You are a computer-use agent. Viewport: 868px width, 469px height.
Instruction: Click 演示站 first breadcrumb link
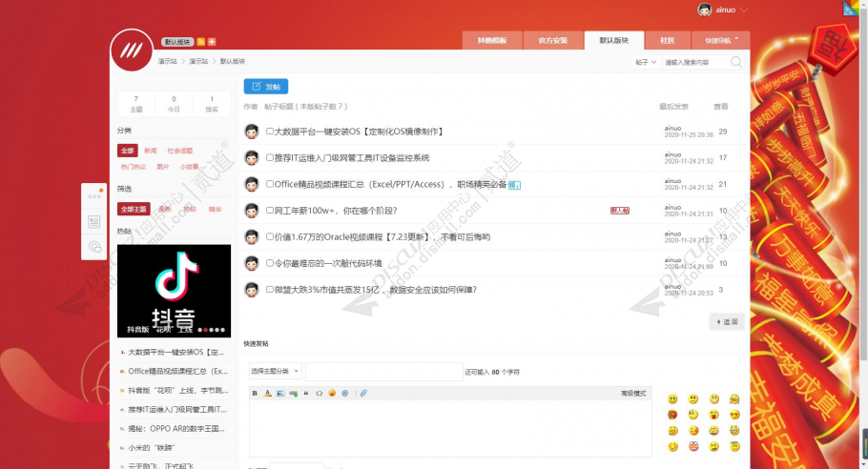pyautogui.click(x=167, y=61)
